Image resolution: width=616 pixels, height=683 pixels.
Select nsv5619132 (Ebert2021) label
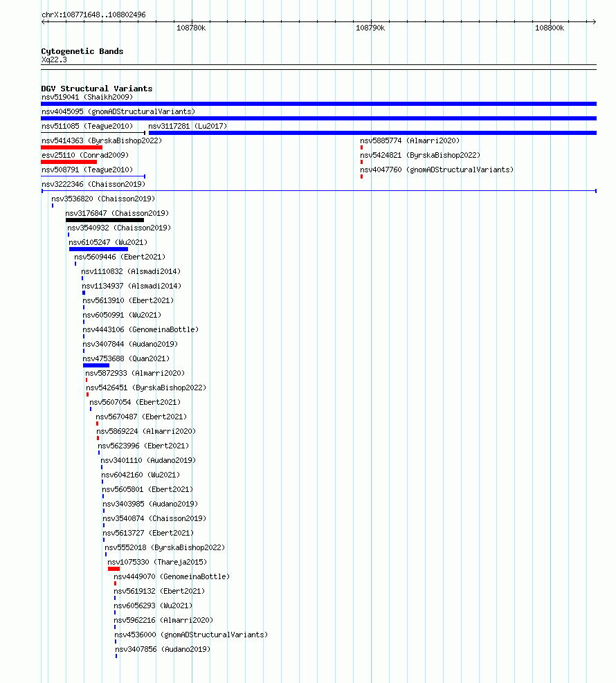click(159, 591)
